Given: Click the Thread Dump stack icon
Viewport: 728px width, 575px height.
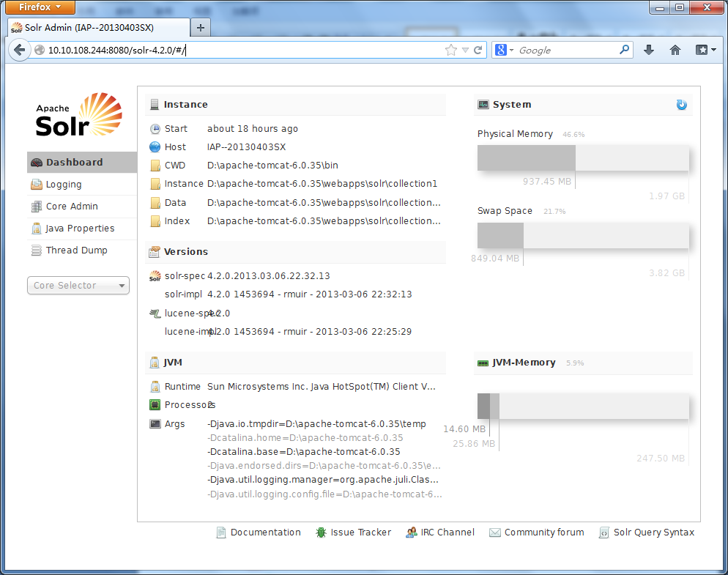Looking at the screenshot, I should pyautogui.click(x=36, y=251).
